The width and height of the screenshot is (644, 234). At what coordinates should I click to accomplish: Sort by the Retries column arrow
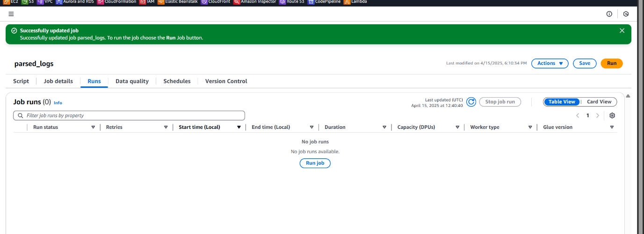pyautogui.click(x=166, y=127)
